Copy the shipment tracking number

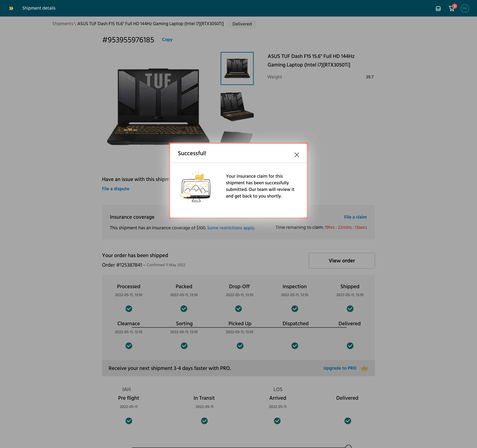coord(167,40)
